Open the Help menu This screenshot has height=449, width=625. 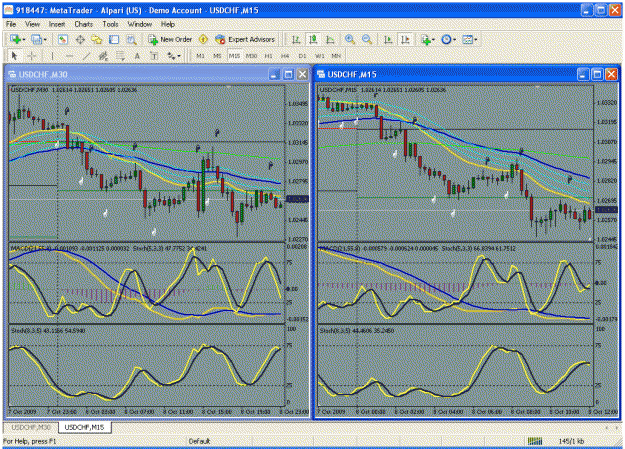(168, 24)
